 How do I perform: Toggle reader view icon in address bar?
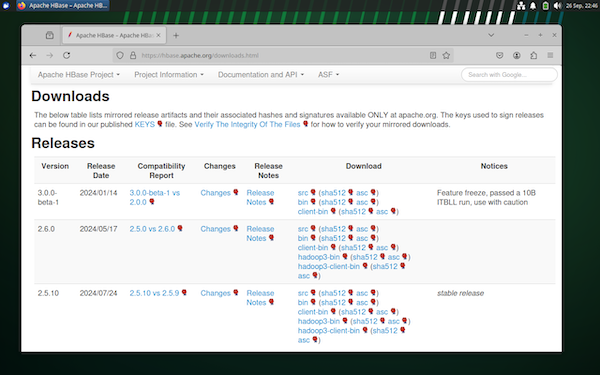[433, 55]
